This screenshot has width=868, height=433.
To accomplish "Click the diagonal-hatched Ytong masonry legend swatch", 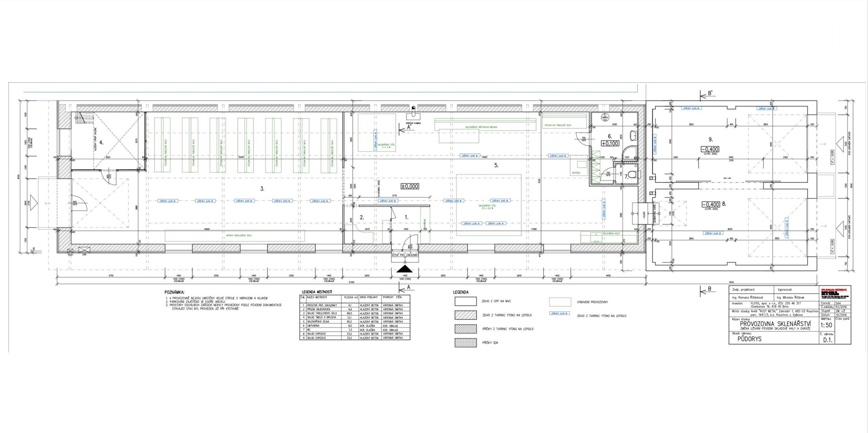I will (466, 315).
